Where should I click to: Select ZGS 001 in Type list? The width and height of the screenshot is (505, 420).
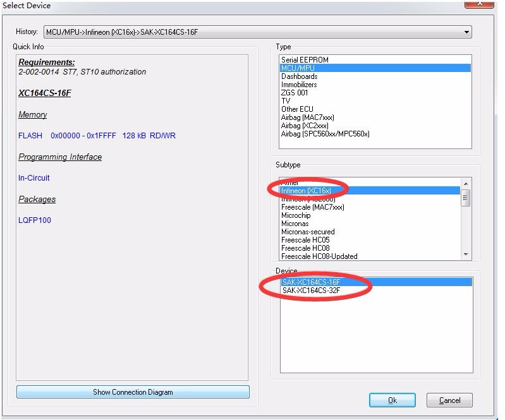[375, 93]
